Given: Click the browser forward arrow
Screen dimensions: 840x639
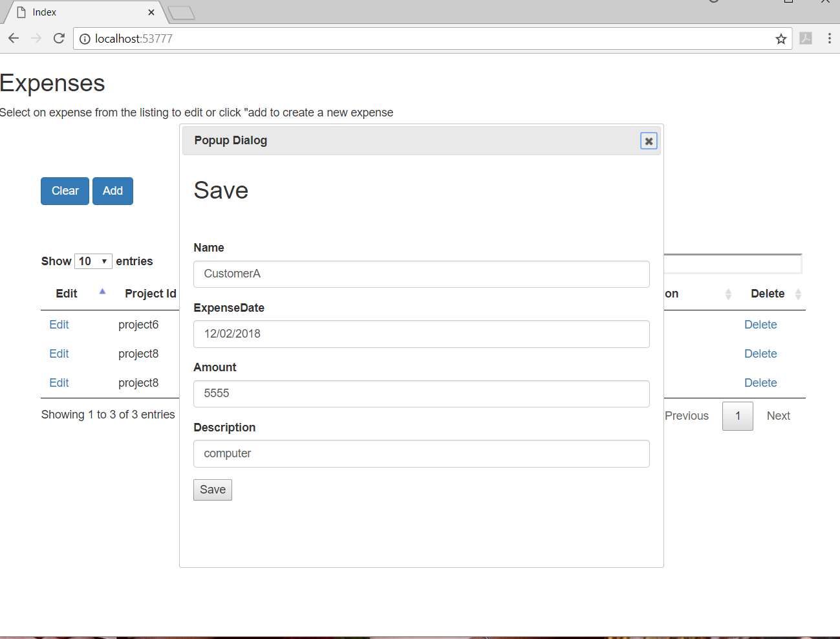Looking at the screenshot, I should 36,38.
